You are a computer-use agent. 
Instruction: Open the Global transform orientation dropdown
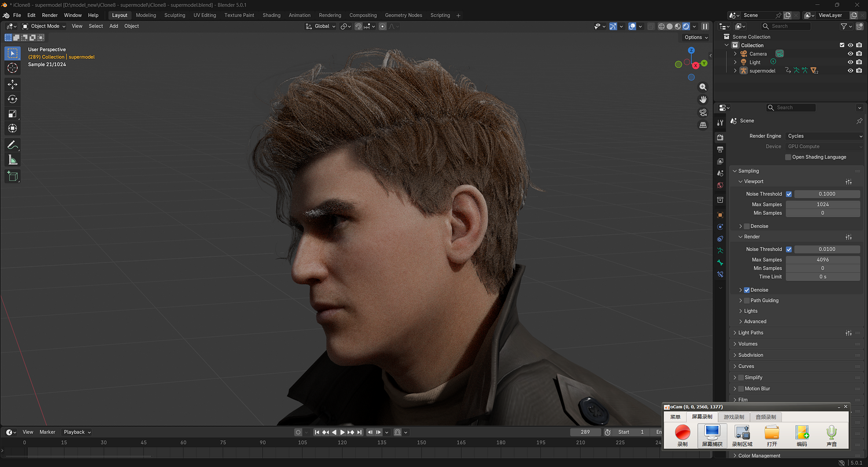[321, 26]
